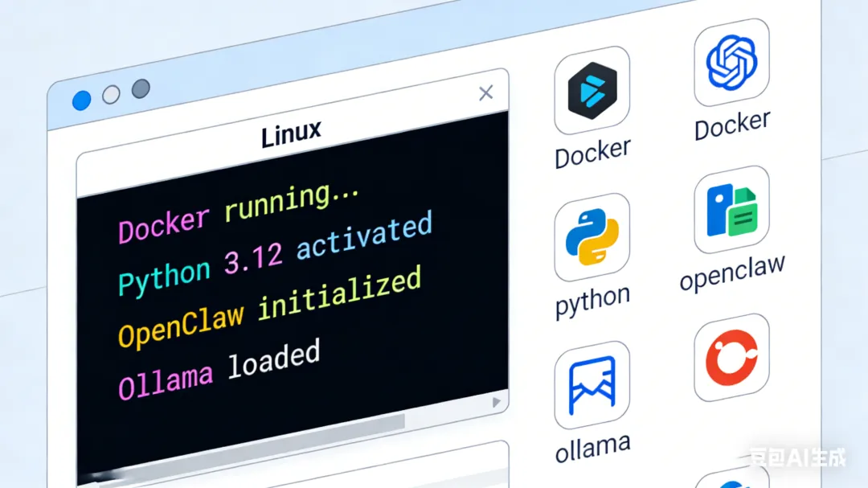The width and height of the screenshot is (868, 488).
Task: Click the "Linux" window title
Action: click(x=291, y=133)
